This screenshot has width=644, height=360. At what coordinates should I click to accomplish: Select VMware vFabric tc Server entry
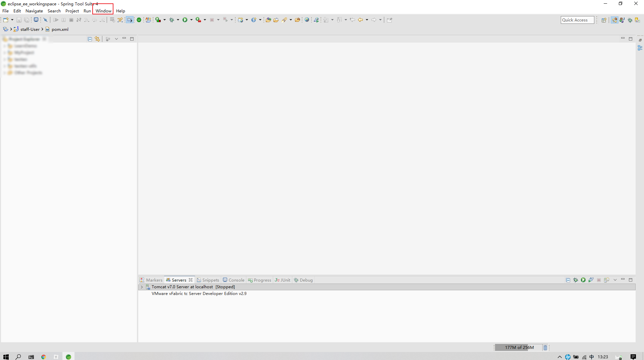(x=199, y=293)
